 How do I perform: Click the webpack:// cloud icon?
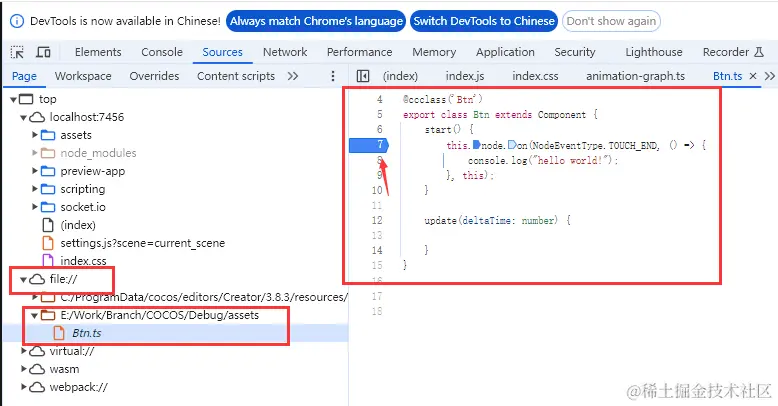pos(37,387)
